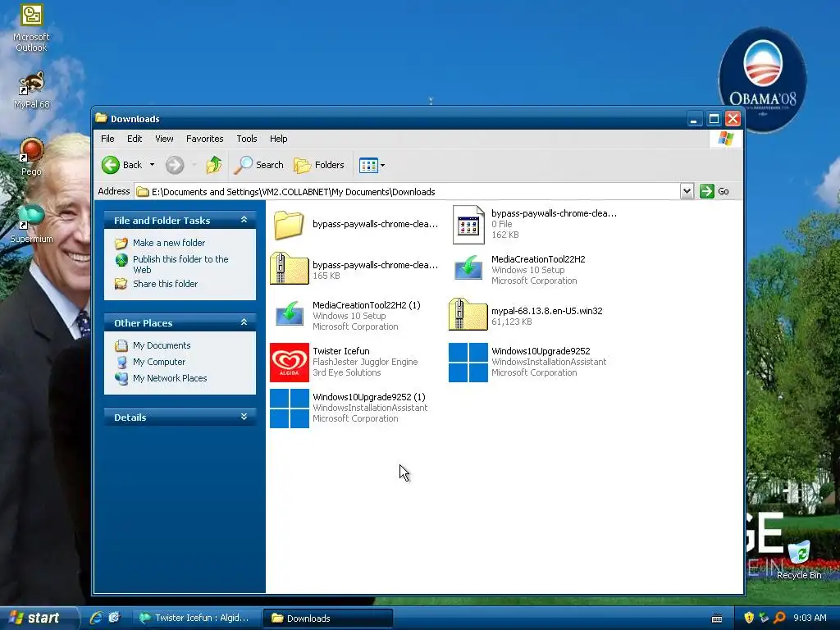Screen dimensions: 840x630
Task: Open the Favorites menu
Action: click(204, 139)
